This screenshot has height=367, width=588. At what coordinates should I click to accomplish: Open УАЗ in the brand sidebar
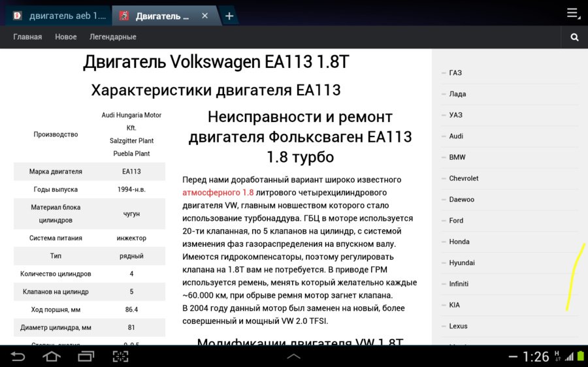(455, 115)
